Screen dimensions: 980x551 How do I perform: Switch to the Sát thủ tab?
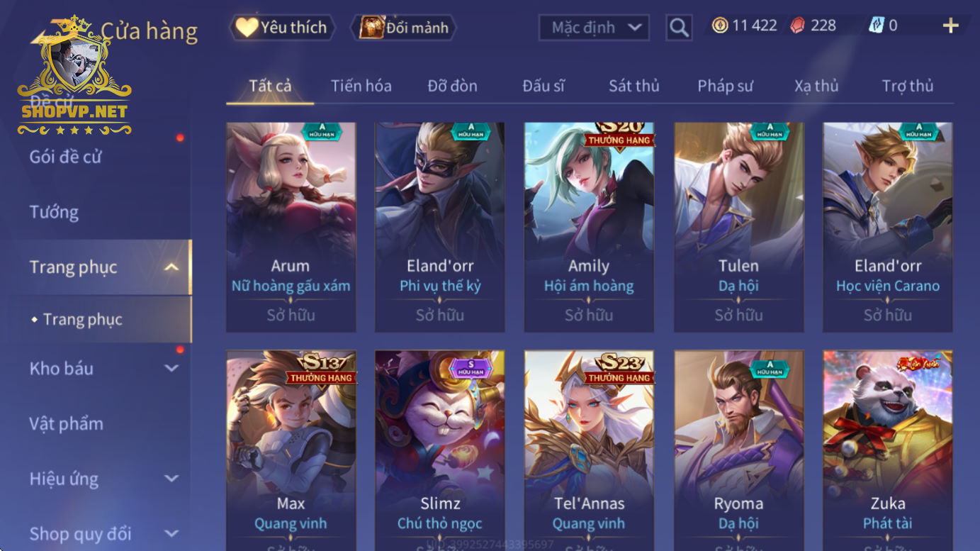click(633, 86)
